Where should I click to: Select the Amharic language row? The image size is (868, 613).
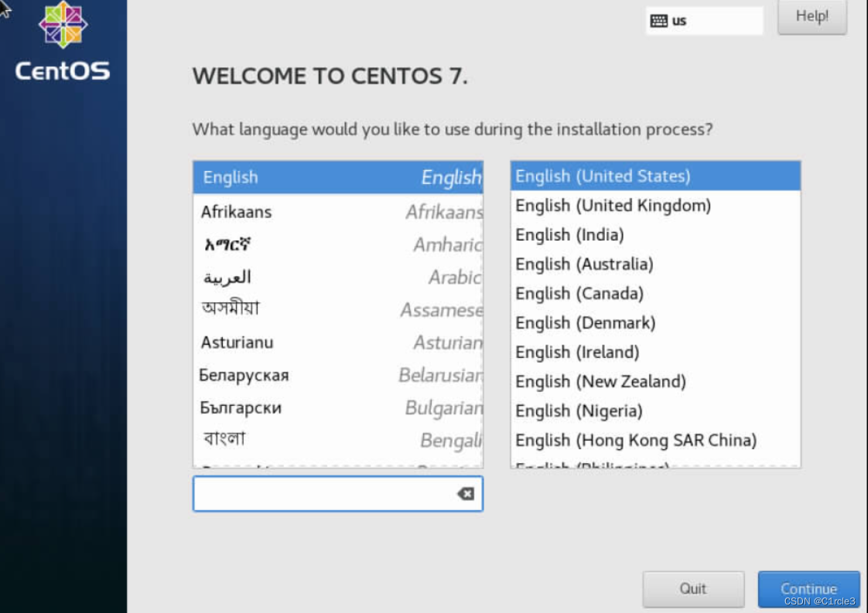click(337, 244)
